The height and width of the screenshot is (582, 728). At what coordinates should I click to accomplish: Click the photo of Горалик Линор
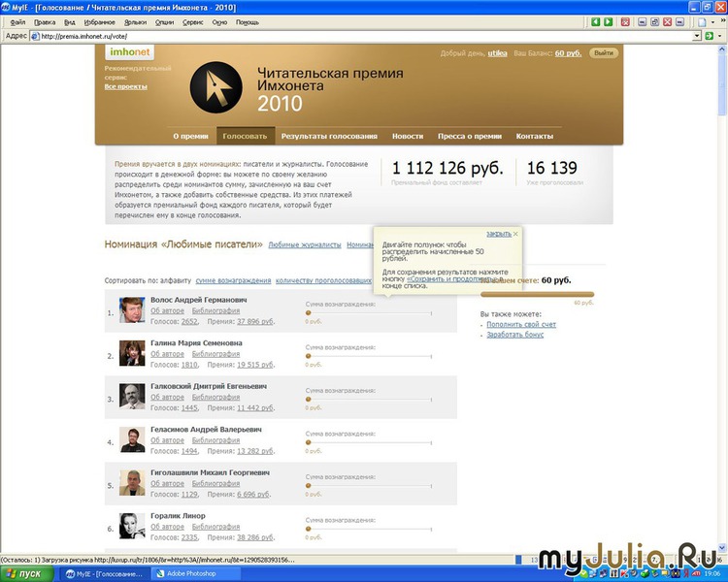click(132, 526)
